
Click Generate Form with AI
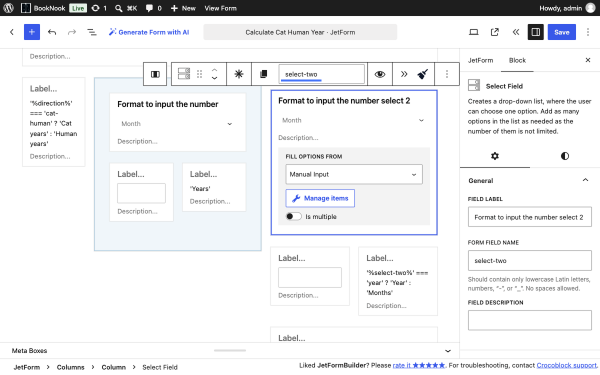coord(149,32)
